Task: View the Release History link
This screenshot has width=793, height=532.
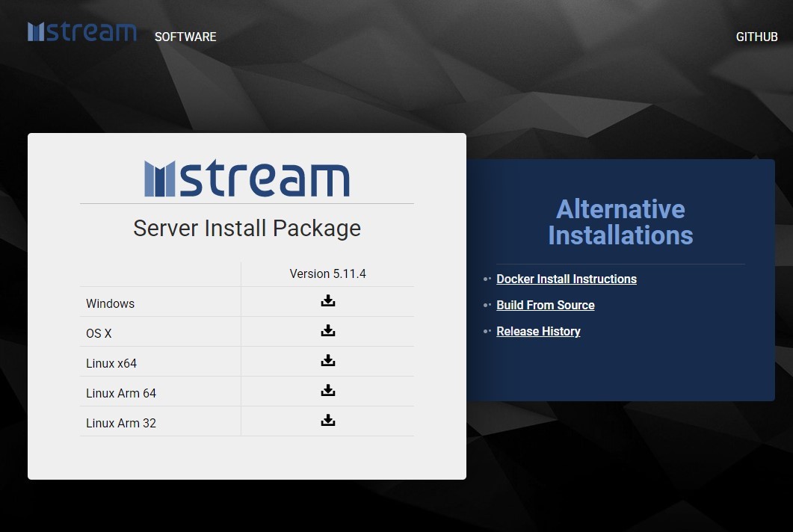Action: pyautogui.click(x=538, y=332)
